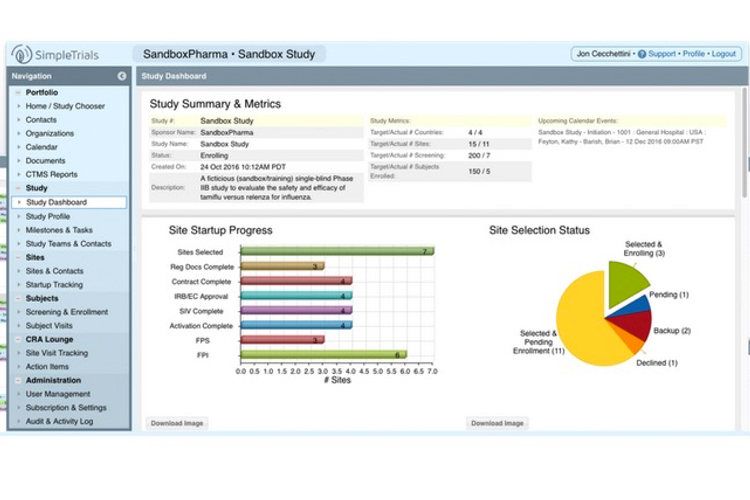Screen dimensions: 750x500
Task: Collapse the Administration section
Action: (x=18, y=380)
